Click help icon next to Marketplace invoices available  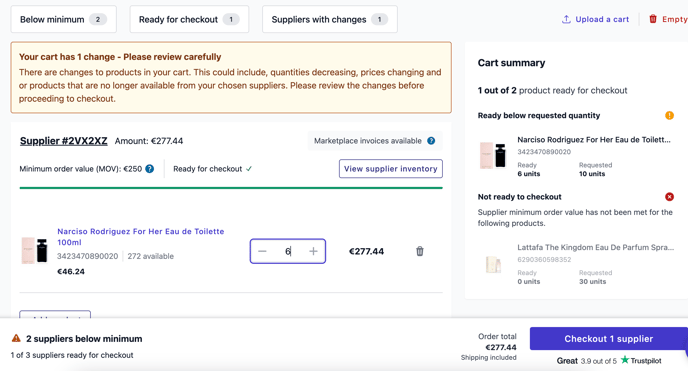click(x=431, y=141)
